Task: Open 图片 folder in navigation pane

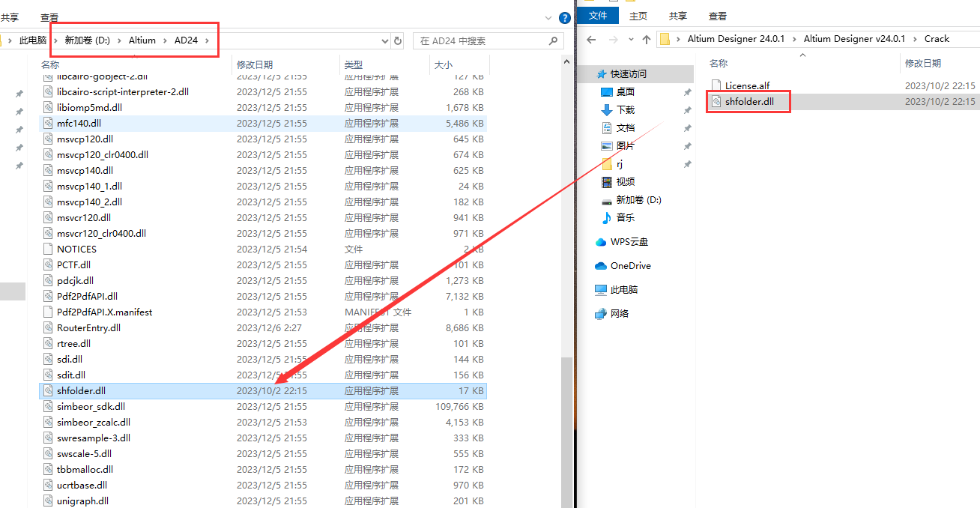Action: tap(625, 145)
